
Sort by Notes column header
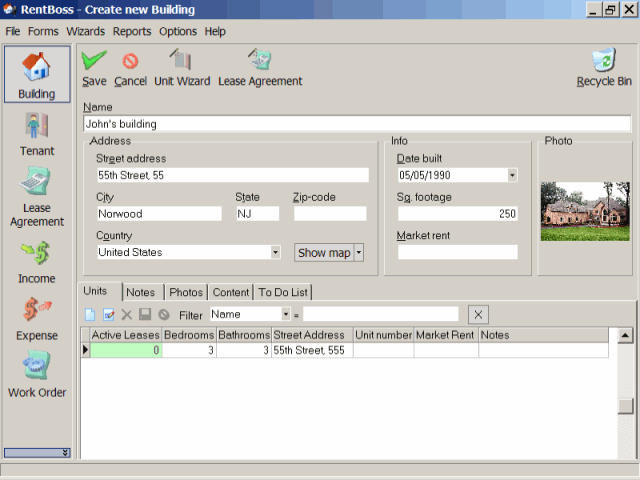[543, 335]
